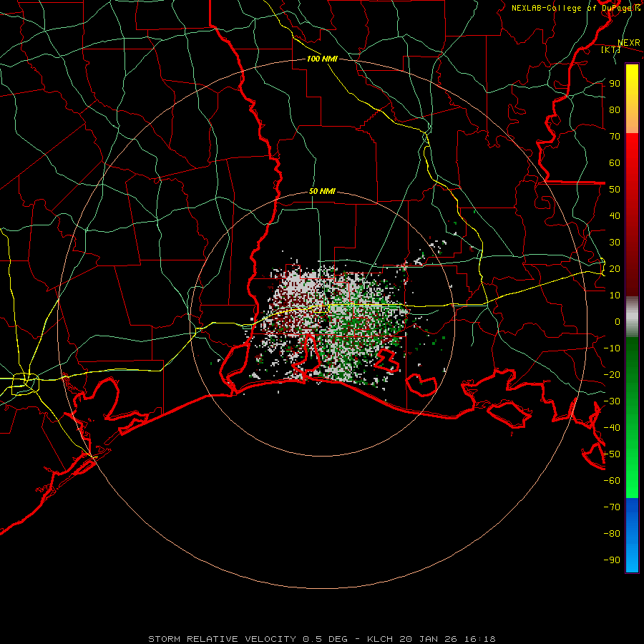Pick the -50 value on the velocity scale
Viewport: 644px width, 644px height.
coord(612,454)
